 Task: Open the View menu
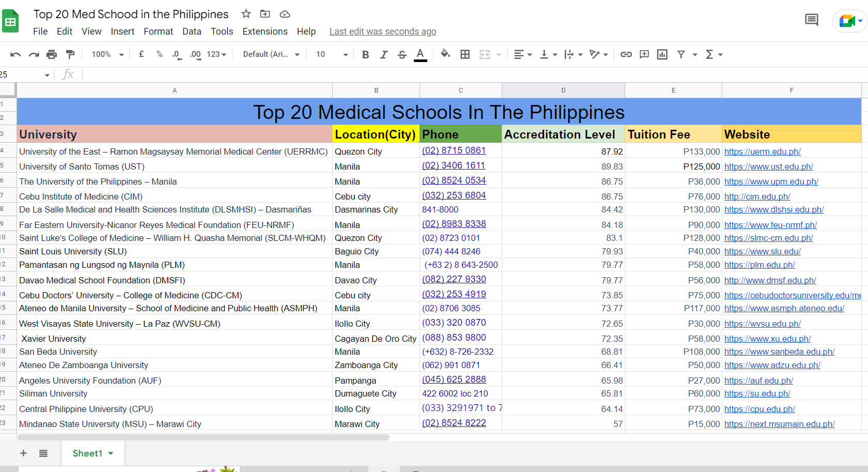point(91,32)
